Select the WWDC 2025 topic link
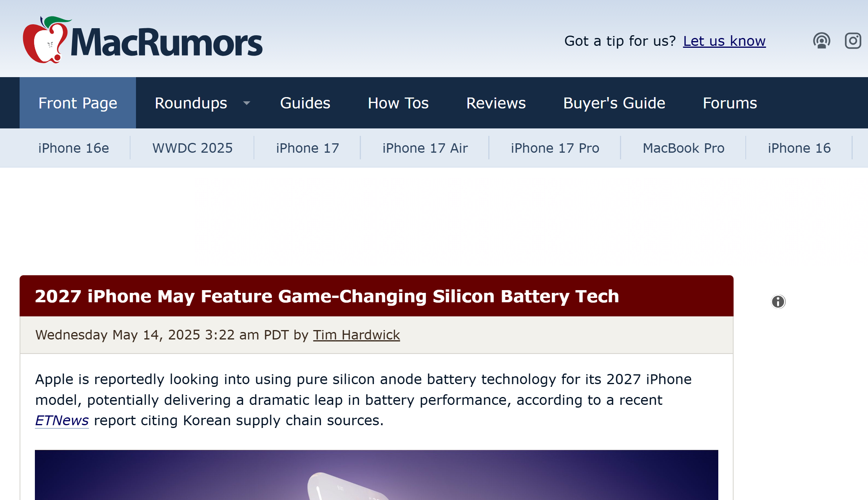868x500 pixels. (192, 148)
